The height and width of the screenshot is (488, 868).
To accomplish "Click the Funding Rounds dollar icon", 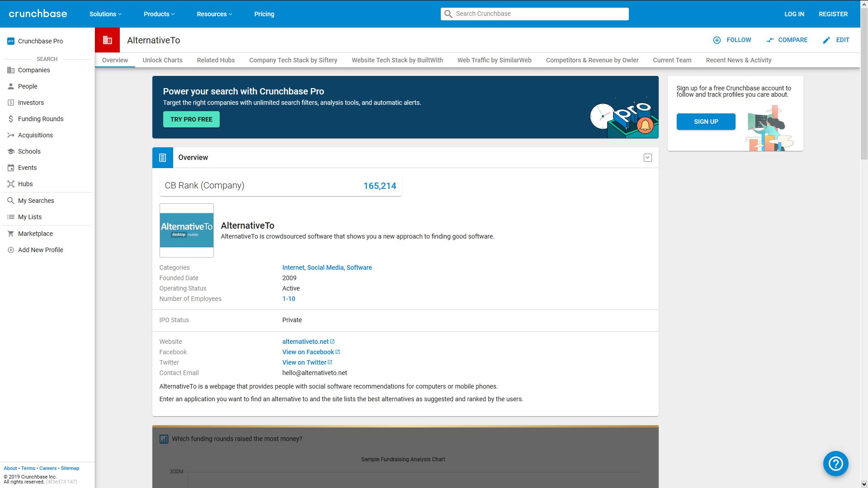I will tap(11, 119).
